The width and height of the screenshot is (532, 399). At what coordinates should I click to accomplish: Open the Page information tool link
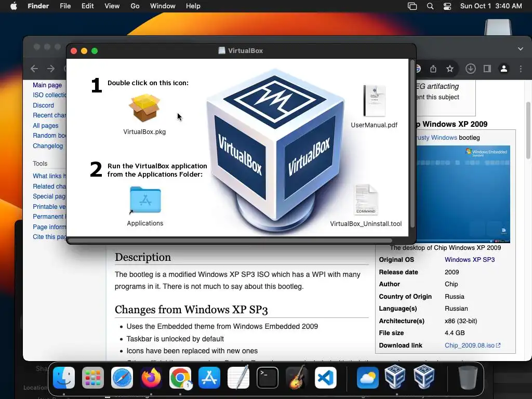click(49, 227)
